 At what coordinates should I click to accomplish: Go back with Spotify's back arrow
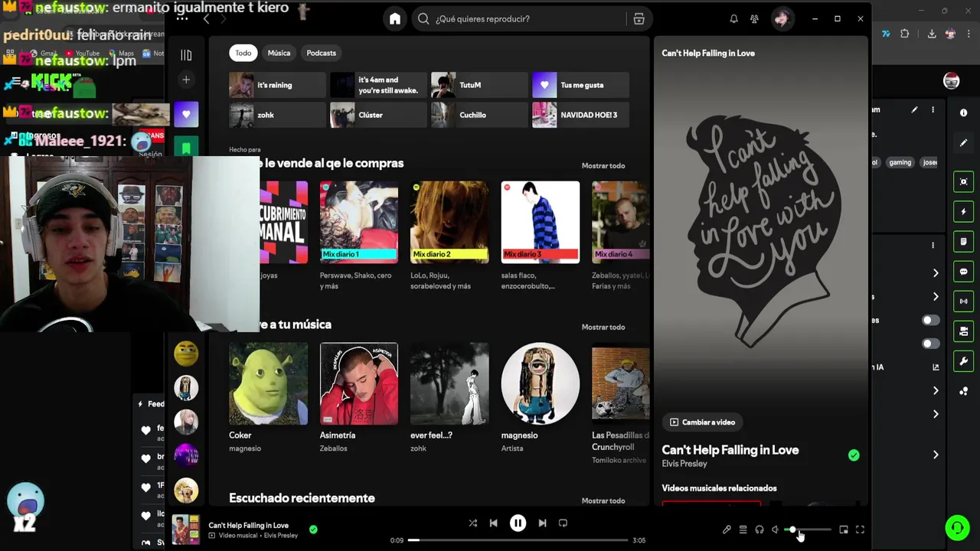[206, 19]
